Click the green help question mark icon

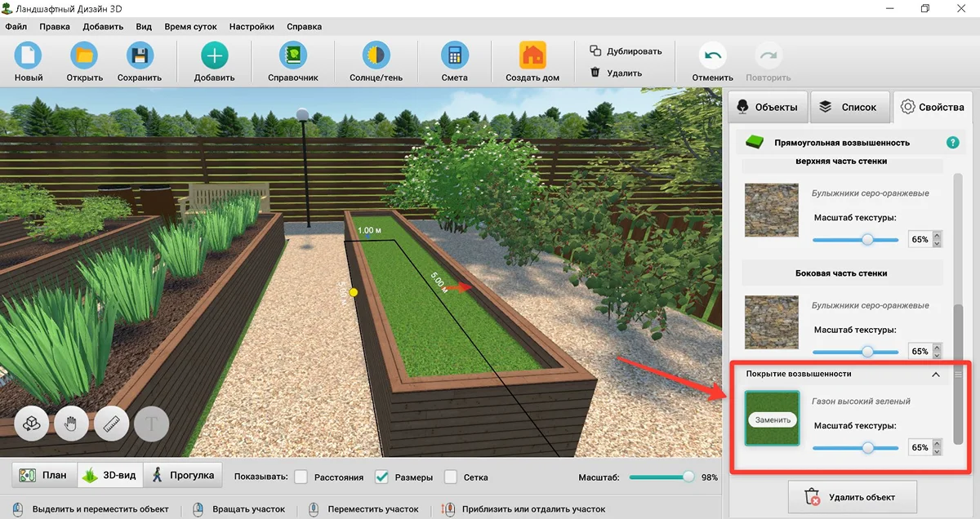(x=952, y=143)
